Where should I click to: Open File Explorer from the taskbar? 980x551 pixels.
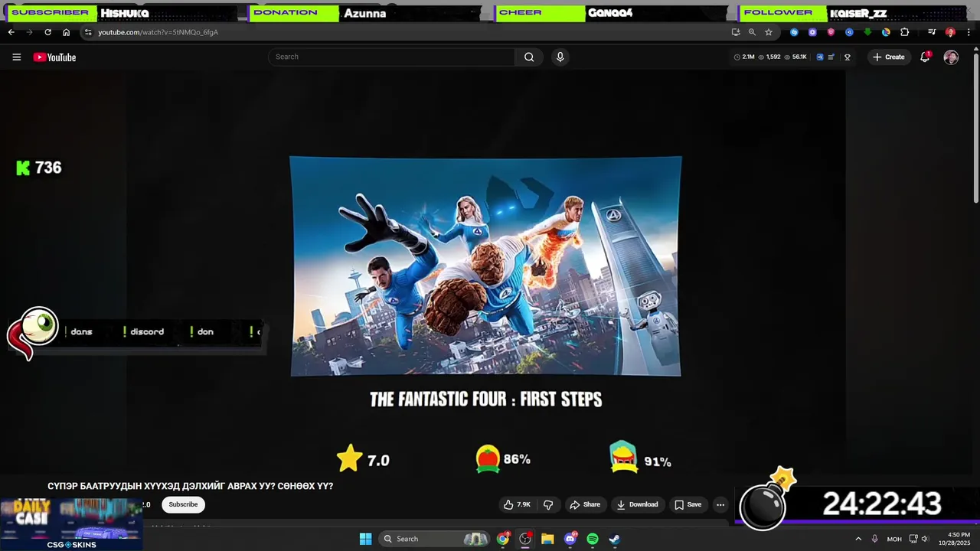pyautogui.click(x=547, y=539)
